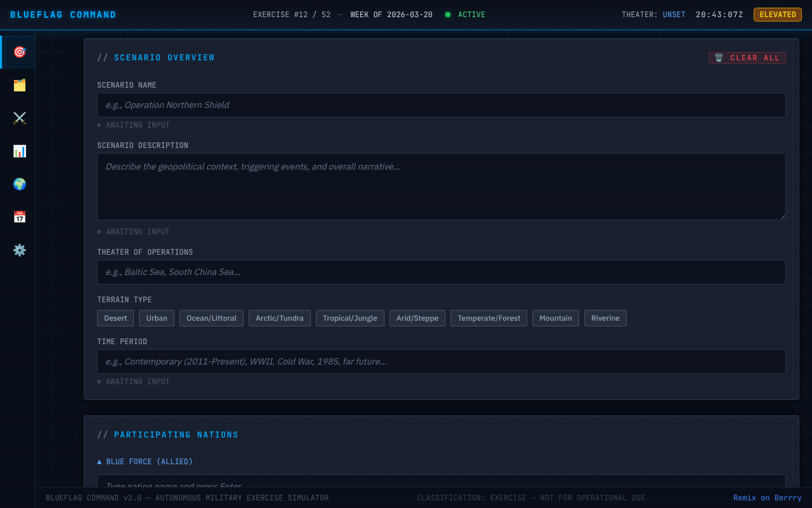The image size is (812, 508).
Task: Open the folder panel in the sidebar
Action: (17, 84)
